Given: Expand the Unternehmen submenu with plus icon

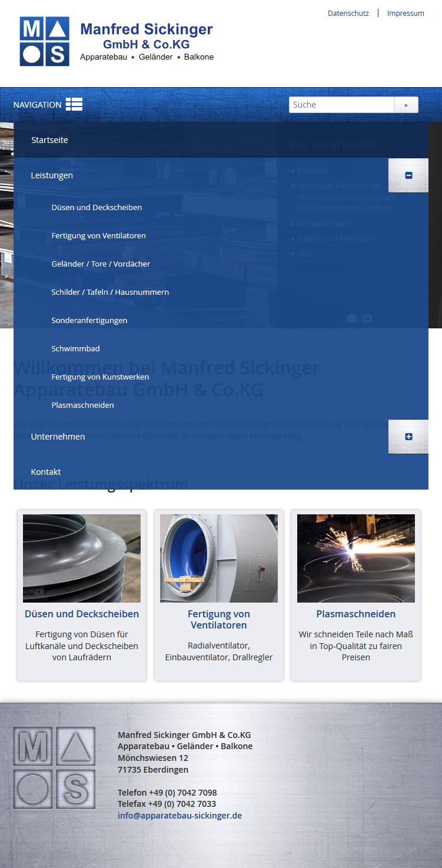Looking at the screenshot, I should (408, 437).
